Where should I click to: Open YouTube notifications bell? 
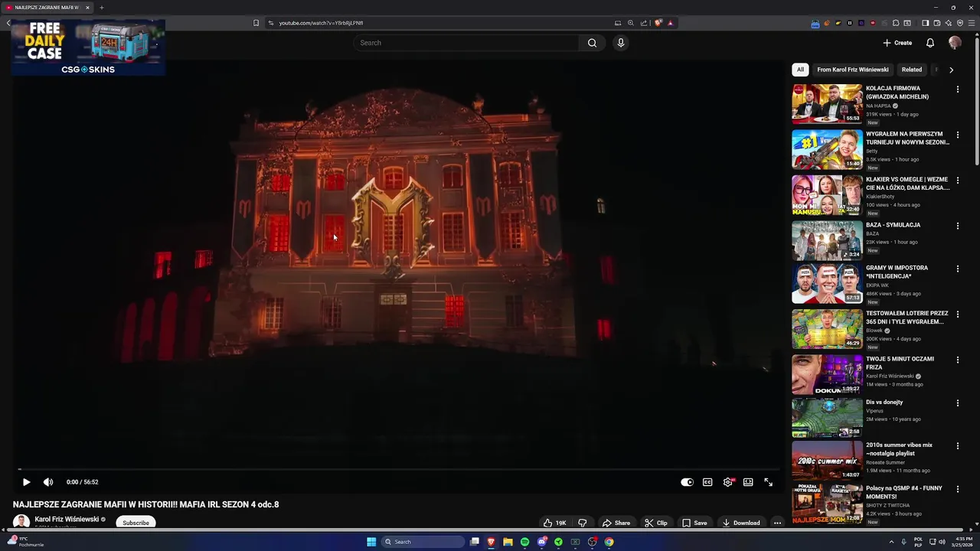point(930,43)
